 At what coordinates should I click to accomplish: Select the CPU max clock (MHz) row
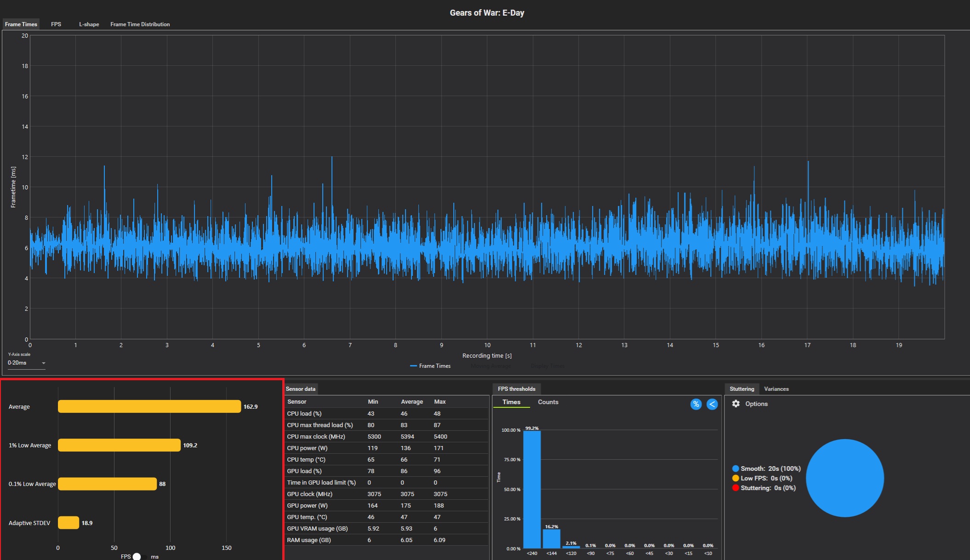(x=386, y=436)
